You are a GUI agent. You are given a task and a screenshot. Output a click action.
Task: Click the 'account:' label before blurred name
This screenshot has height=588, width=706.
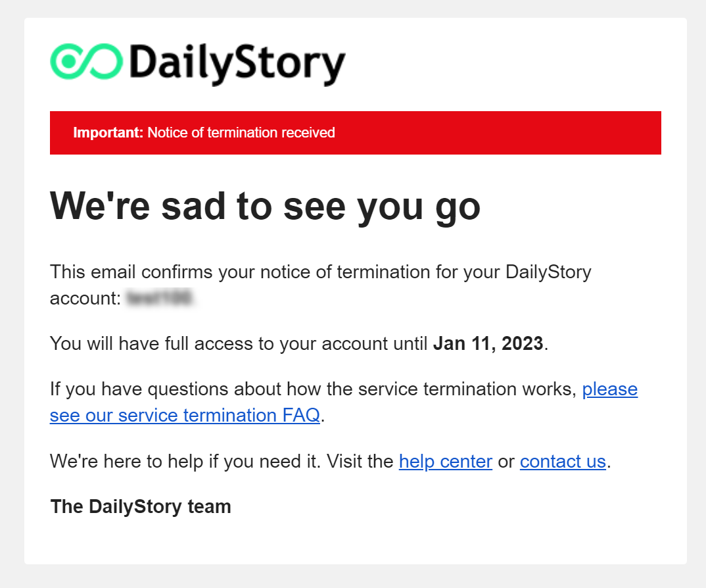coord(85,299)
